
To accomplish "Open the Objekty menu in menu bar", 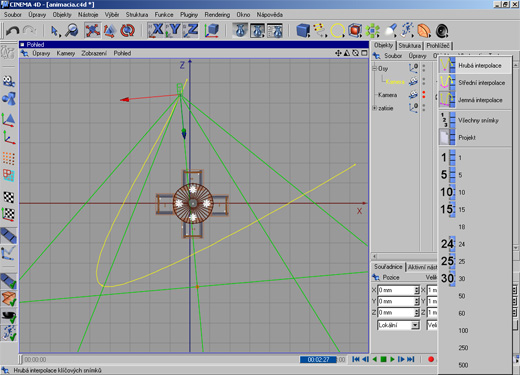I will [x=62, y=15].
